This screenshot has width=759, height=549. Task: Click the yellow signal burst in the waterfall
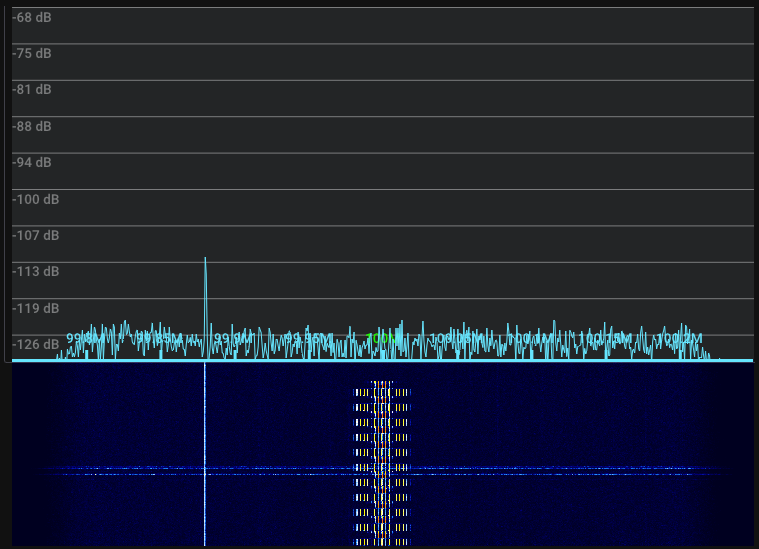[x=382, y=463]
